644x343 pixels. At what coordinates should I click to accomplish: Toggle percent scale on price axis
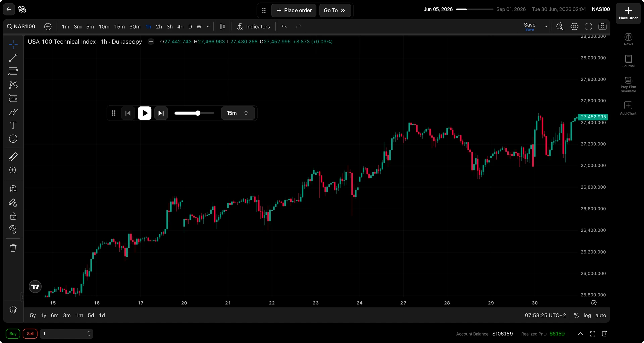point(576,315)
